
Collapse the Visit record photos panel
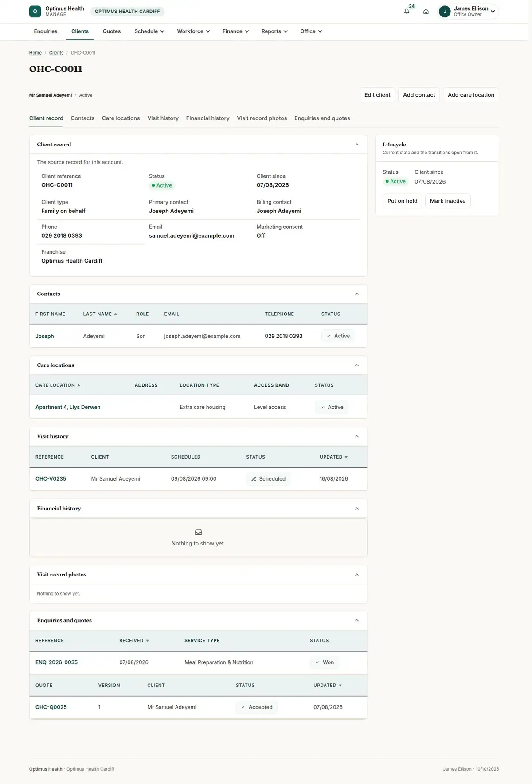[357, 575]
